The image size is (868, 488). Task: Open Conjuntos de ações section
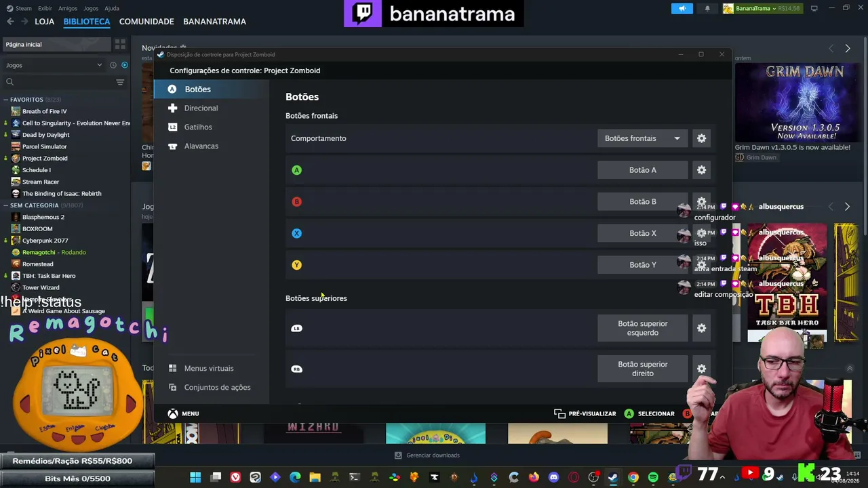pyautogui.click(x=212, y=388)
